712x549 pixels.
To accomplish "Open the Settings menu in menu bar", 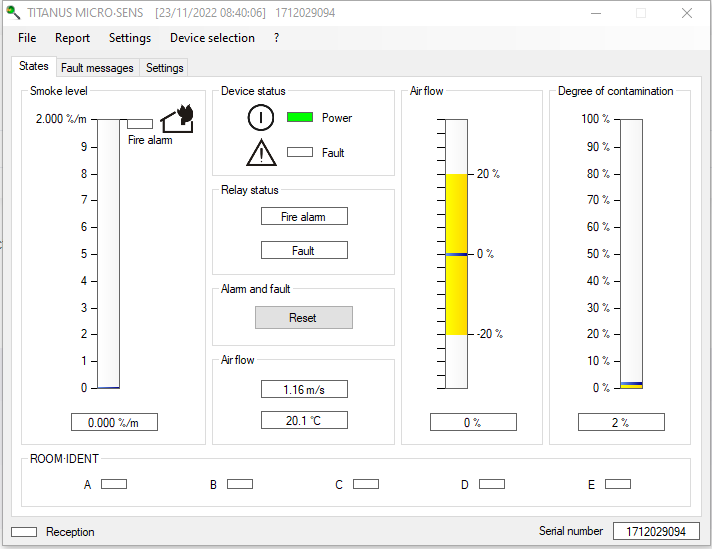I will [x=129, y=38].
